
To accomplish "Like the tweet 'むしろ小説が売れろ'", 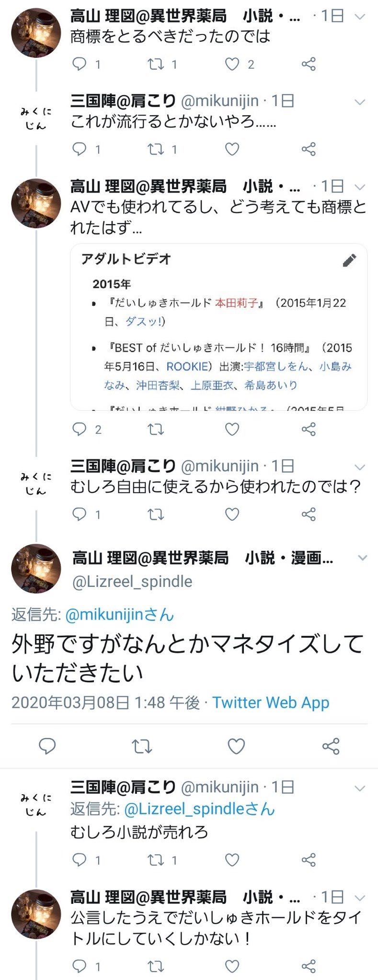I will 232,860.
